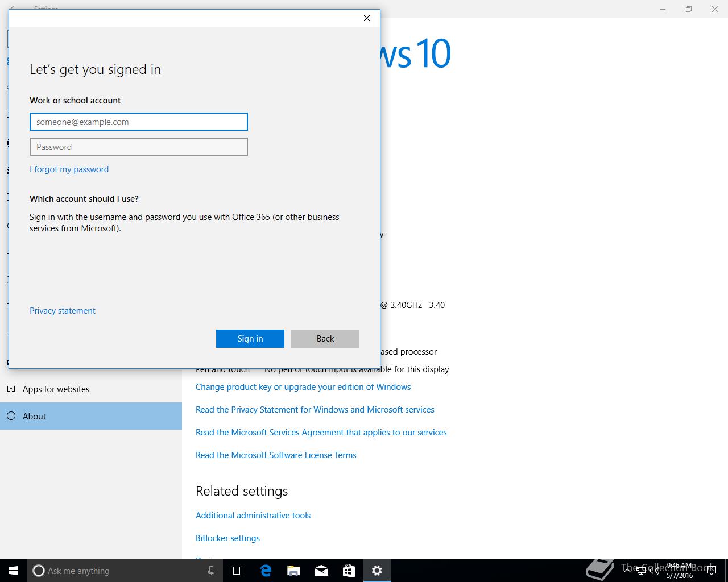Screen dimensions: 728x582
Task: Focus the Password input box
Action: tap(139, 147)
